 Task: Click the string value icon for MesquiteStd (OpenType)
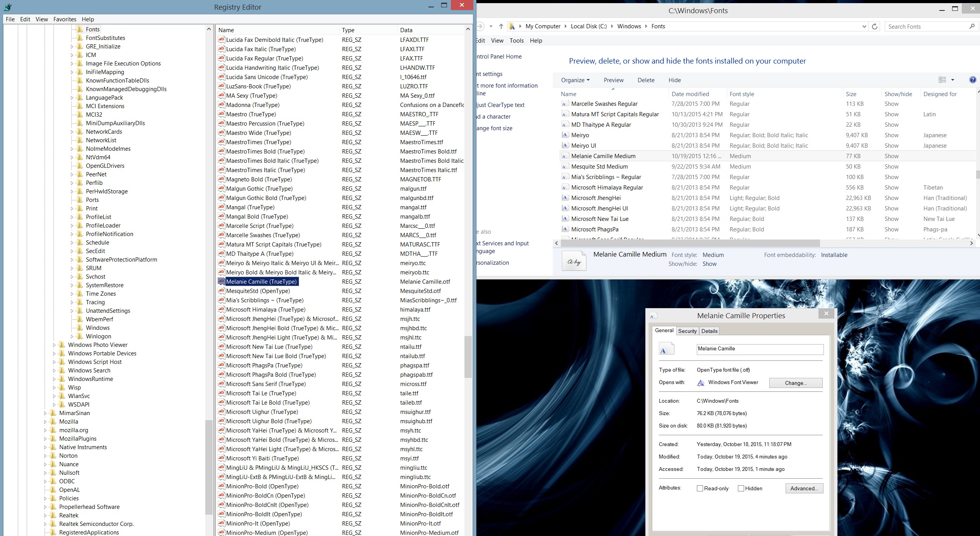pyautogui.click(x=221, y=291)
